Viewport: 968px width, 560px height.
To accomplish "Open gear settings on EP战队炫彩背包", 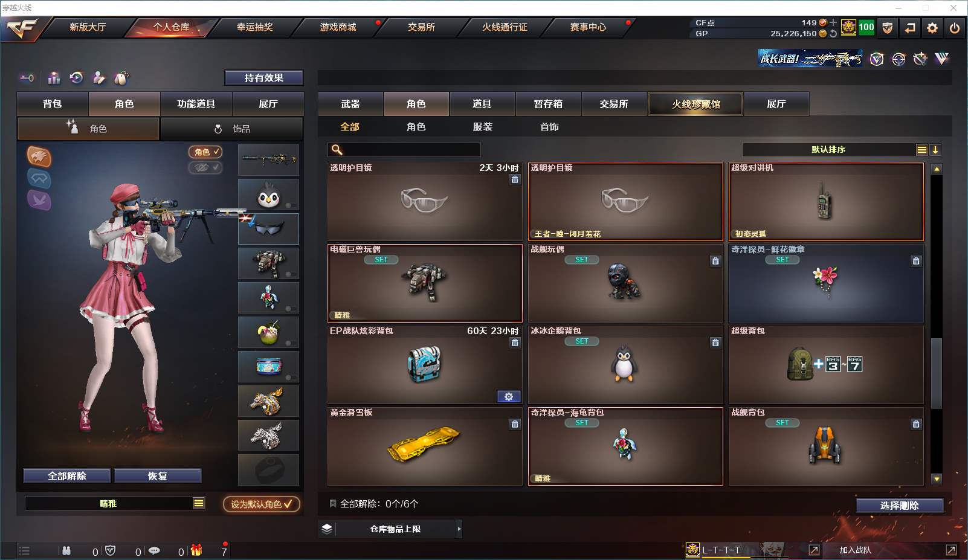I will [x=509, y=396].
